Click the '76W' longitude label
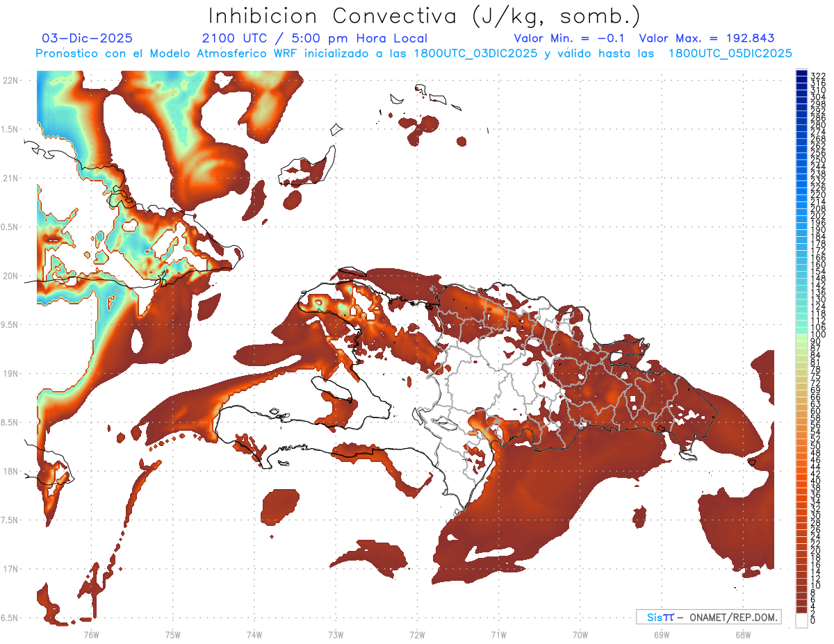This screenshot has width=834, height=644. coord(91,634)
